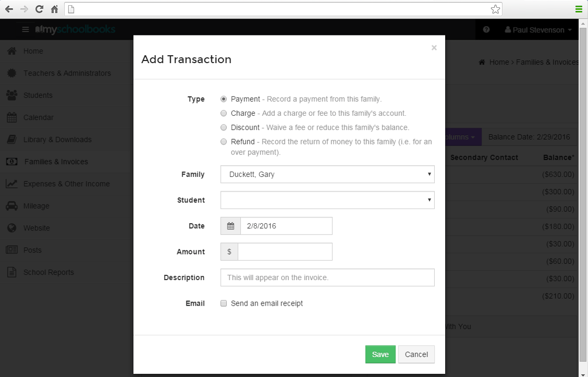Screen dimensions: 588x377
Task: Click the Save button
Action: [380, 354]
